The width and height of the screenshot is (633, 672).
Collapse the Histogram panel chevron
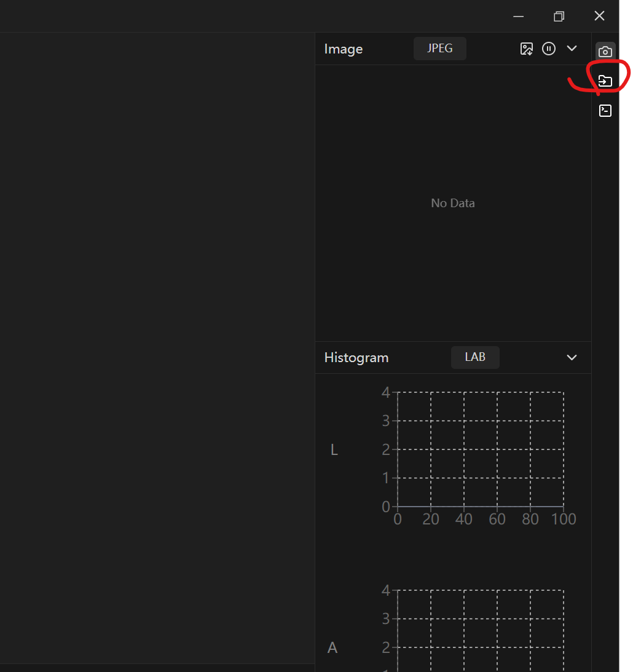point(572,357)
